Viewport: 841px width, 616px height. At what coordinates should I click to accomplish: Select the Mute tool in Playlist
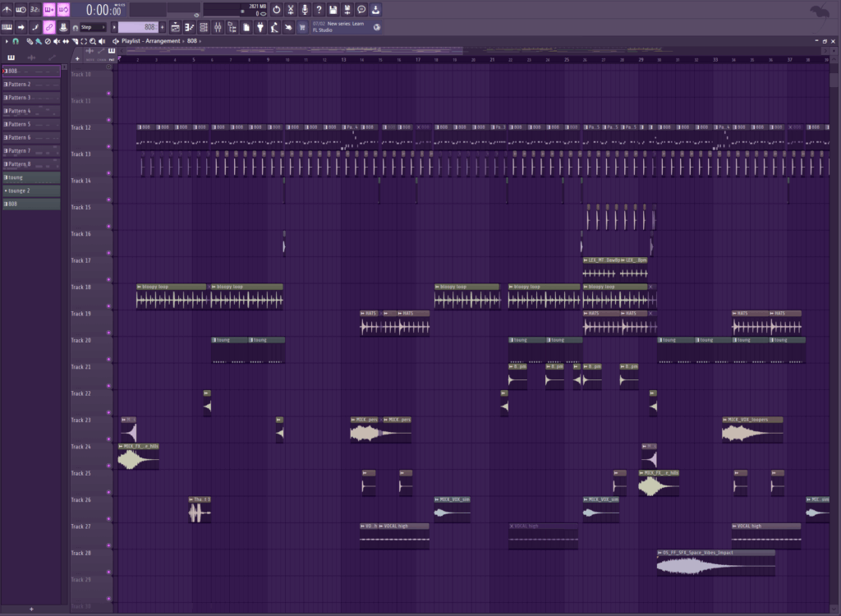click(x=57, y=41)
